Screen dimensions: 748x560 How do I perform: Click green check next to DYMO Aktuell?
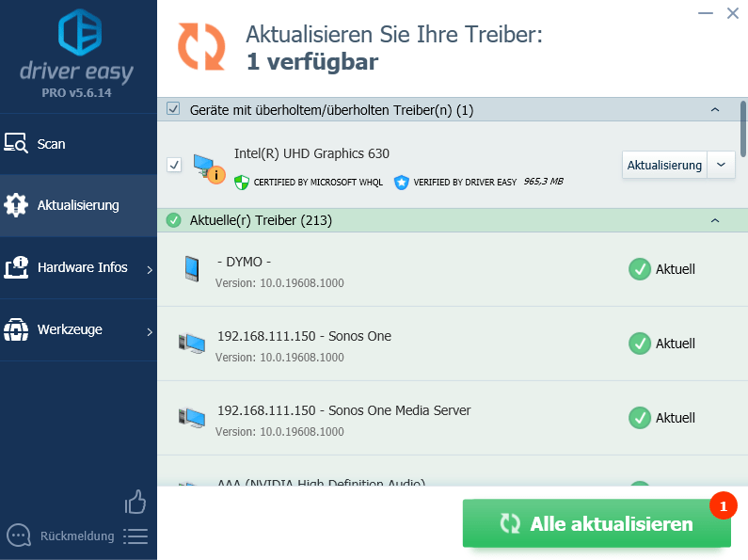pyautogui.click(x=639, y=269)
